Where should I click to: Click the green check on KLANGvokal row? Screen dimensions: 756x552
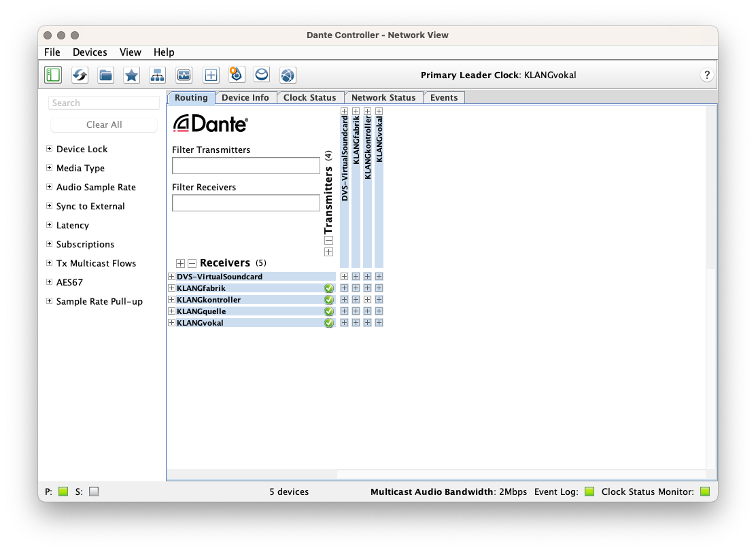point(329,323)
